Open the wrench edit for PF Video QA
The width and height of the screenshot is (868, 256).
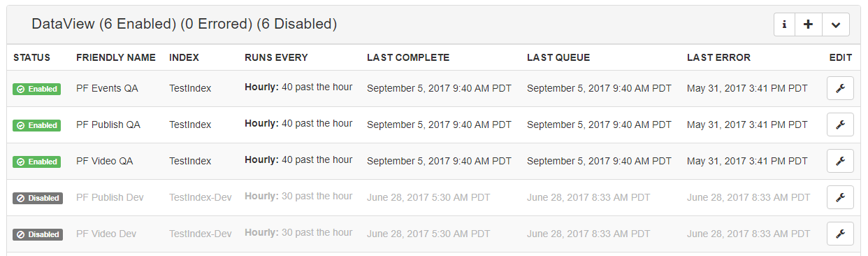(840, 161)
